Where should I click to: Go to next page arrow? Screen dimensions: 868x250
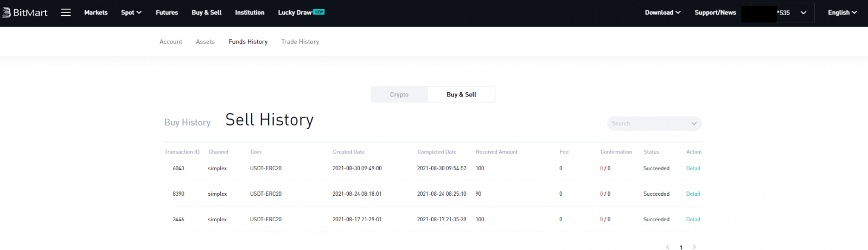click(694, 247)
